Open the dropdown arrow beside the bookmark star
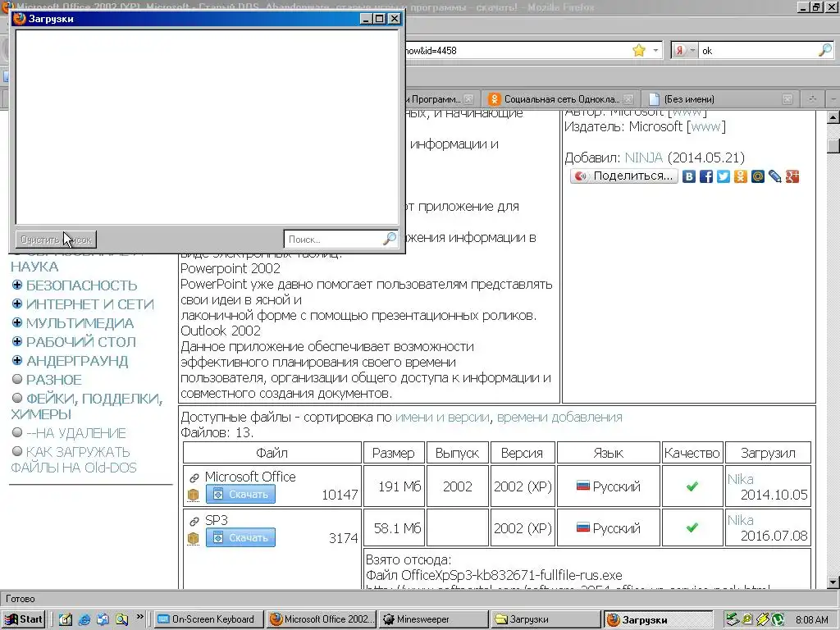This screenshot has height=630, width=840. (x=655, y=50)
